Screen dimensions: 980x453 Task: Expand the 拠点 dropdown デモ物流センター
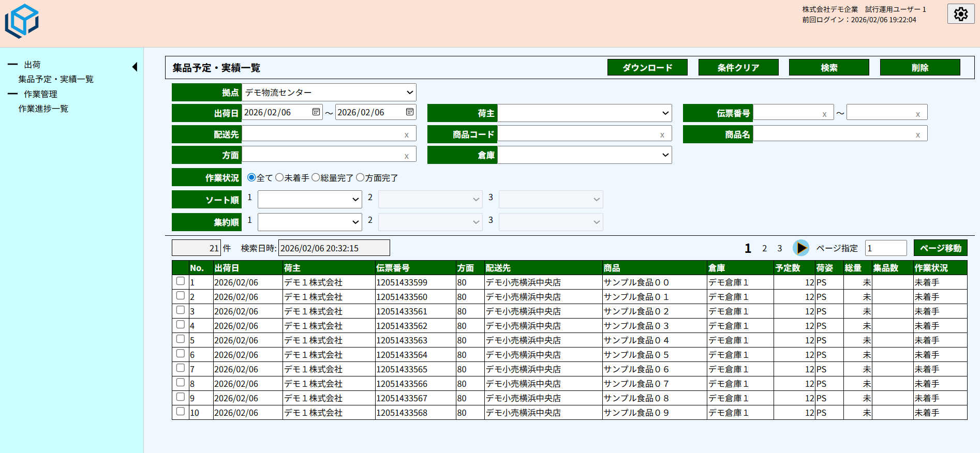pos(329,93)
